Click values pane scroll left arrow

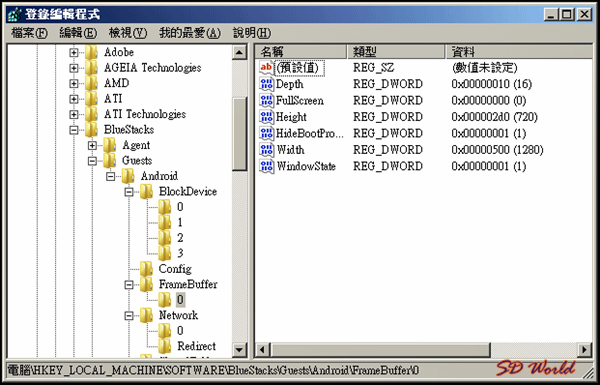[262, 350]
